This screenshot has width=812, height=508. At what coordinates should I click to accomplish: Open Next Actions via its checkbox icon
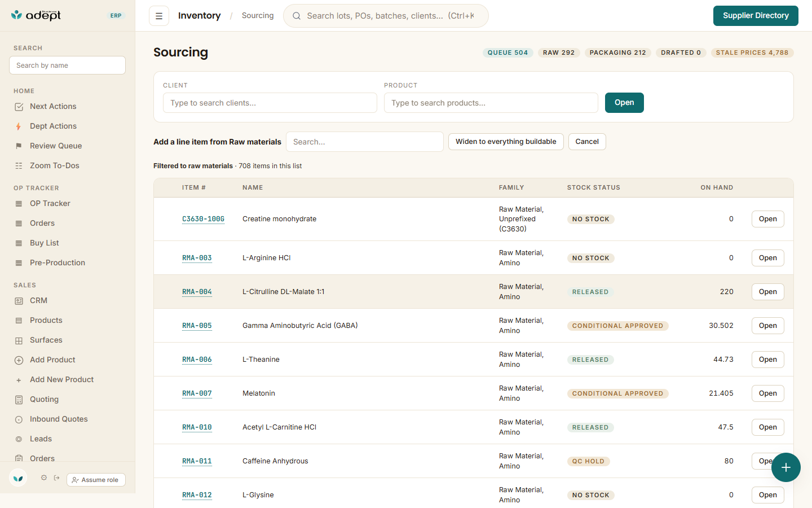tap(19, 107)
